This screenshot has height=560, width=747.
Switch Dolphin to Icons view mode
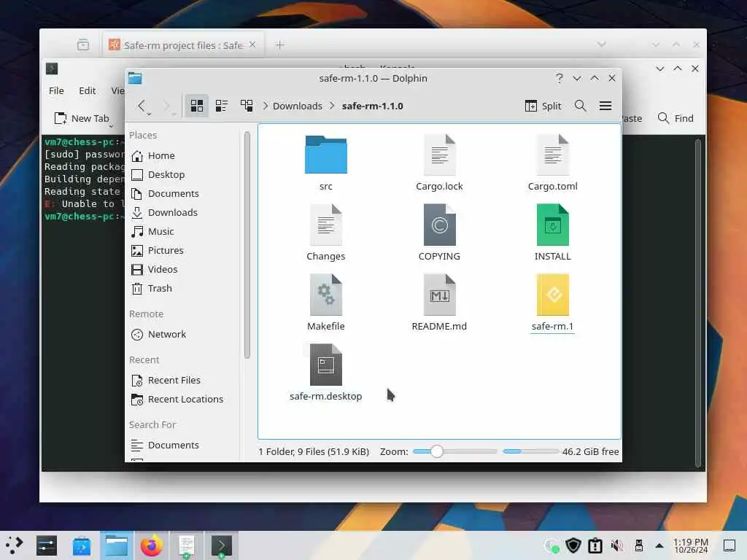[197, 106]
